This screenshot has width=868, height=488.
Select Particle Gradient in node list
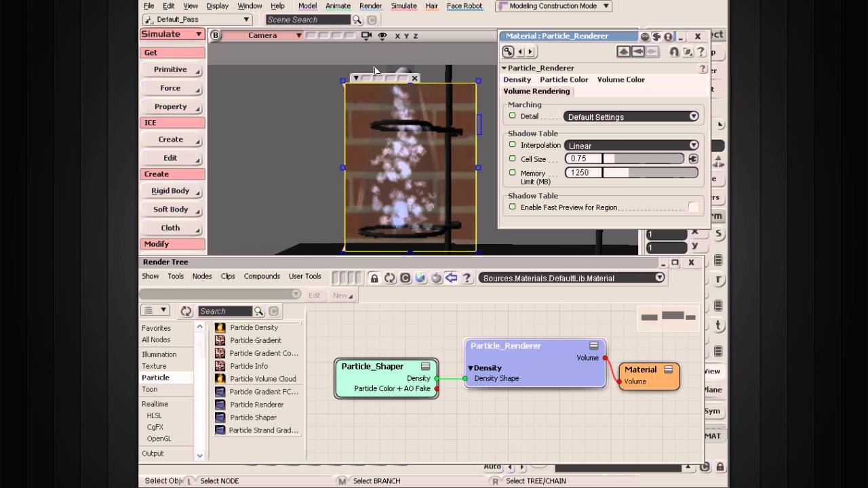point(256,340)
